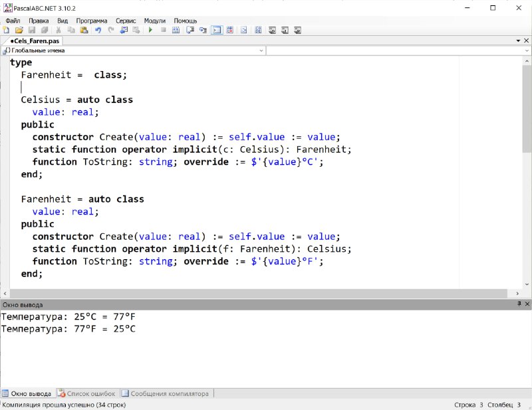Open the editor tab list arrow
This screenshot has height=410, width=532.
(519, 41)
